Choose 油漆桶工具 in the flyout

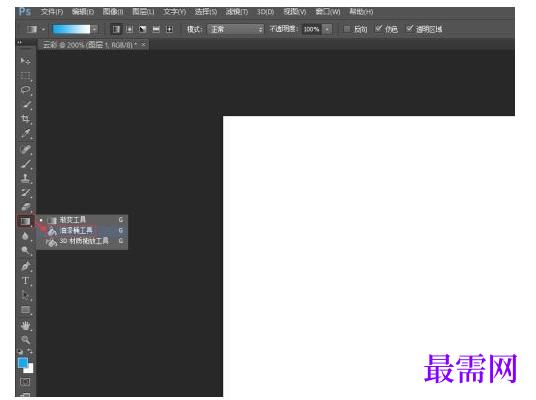[x=82, y=231]
